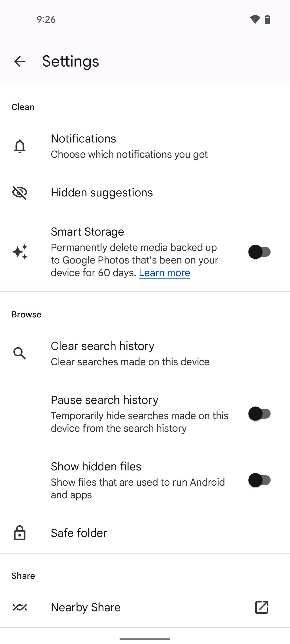Tap the Wi-Fi signal icon in status bar

click(255, 19)
